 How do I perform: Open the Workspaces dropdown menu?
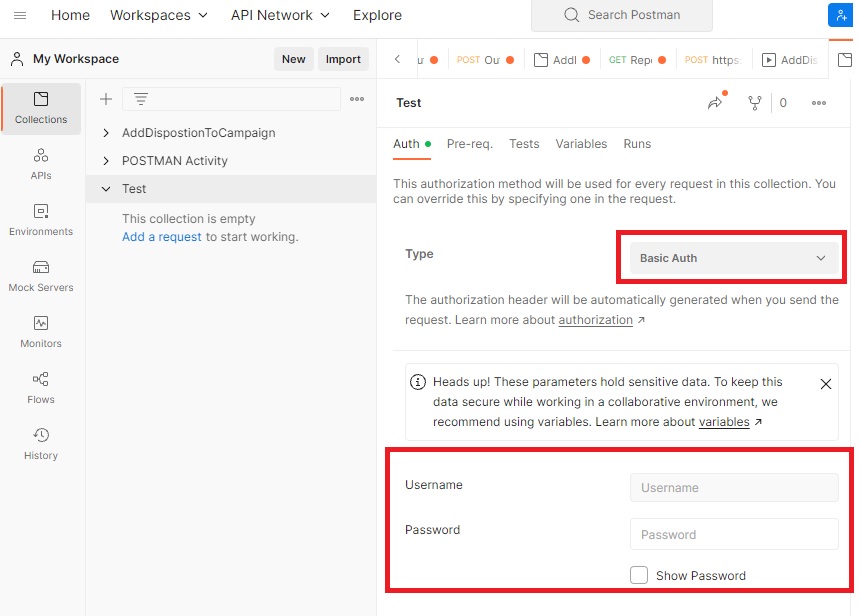pyautogui.click(x=159, y=15)
